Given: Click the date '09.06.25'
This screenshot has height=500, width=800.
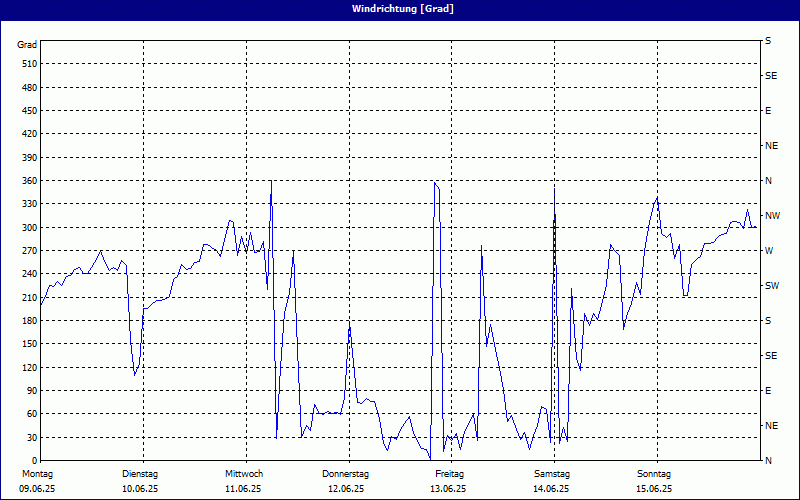Looking at the screenshot, I should (37, 489).
